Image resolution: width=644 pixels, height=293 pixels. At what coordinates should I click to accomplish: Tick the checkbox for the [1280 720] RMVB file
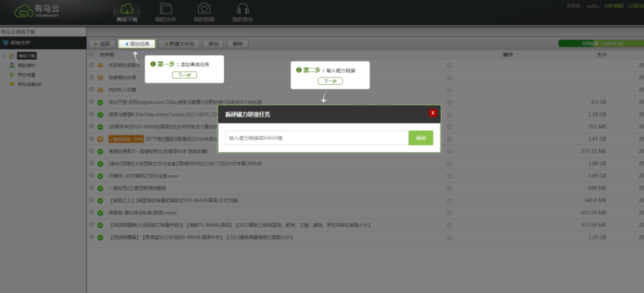[x=91, y=163]
